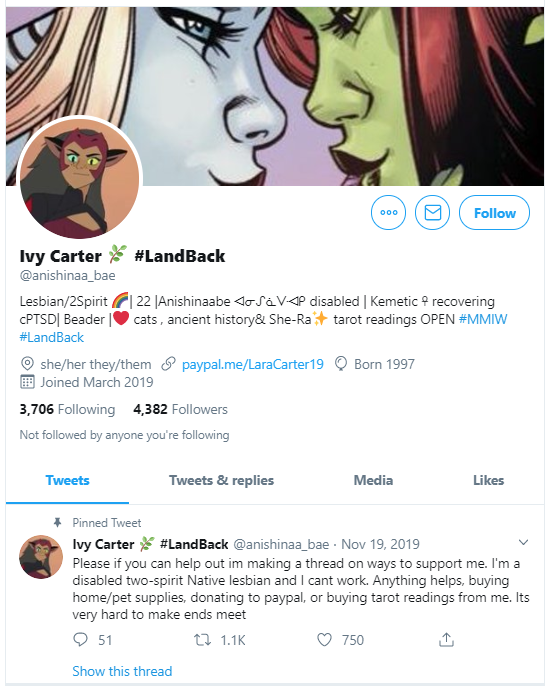551x686 pixels.
Task: Open the paypal.me/LaraCarter19 link
Action: click(x=253, y=364)
